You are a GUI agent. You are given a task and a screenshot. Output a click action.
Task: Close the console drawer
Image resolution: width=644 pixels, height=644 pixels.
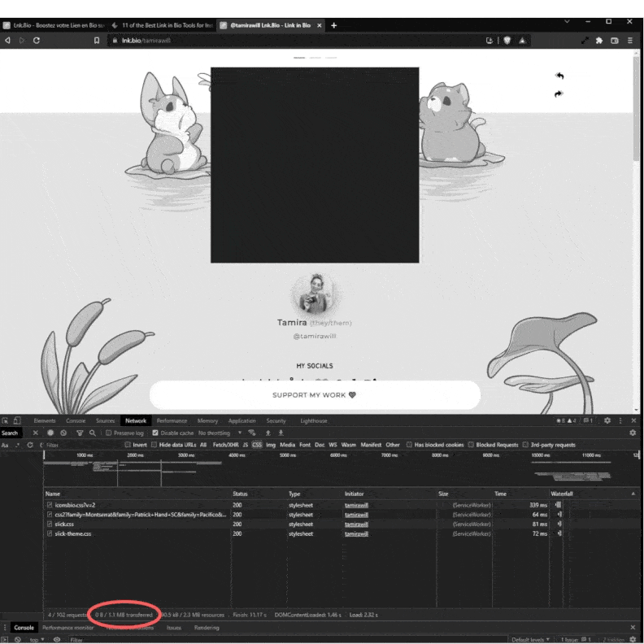pyautogui.click(x=633, y=628)
